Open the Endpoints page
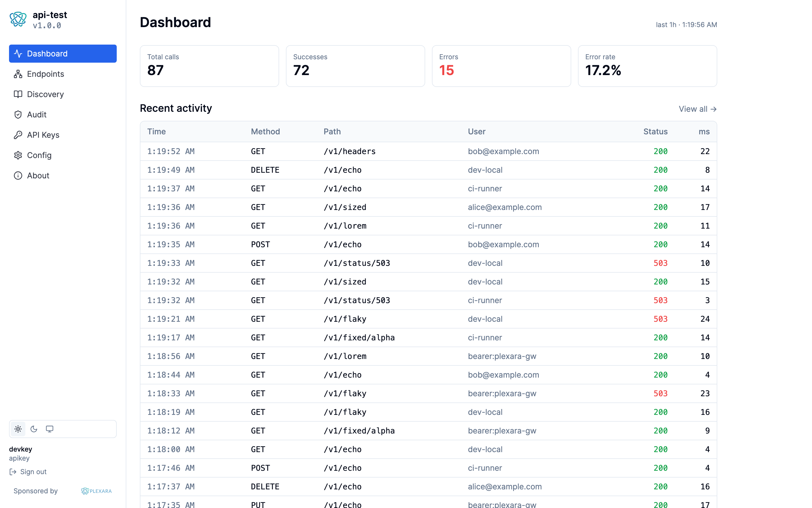Screen dimensions: 812x508 pyautogui.click(x=63, y=74)
